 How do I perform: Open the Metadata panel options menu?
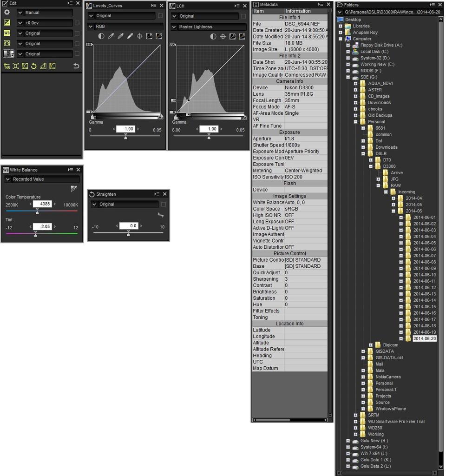pyautogui.click(x=320, y=5)
